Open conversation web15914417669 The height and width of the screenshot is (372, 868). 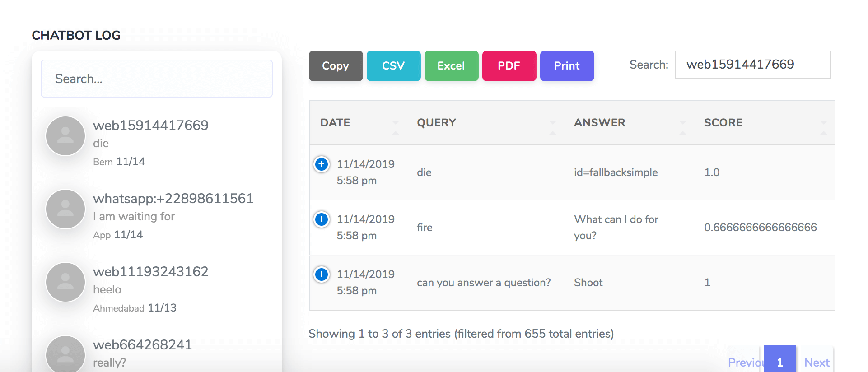[x=157, y=142]
